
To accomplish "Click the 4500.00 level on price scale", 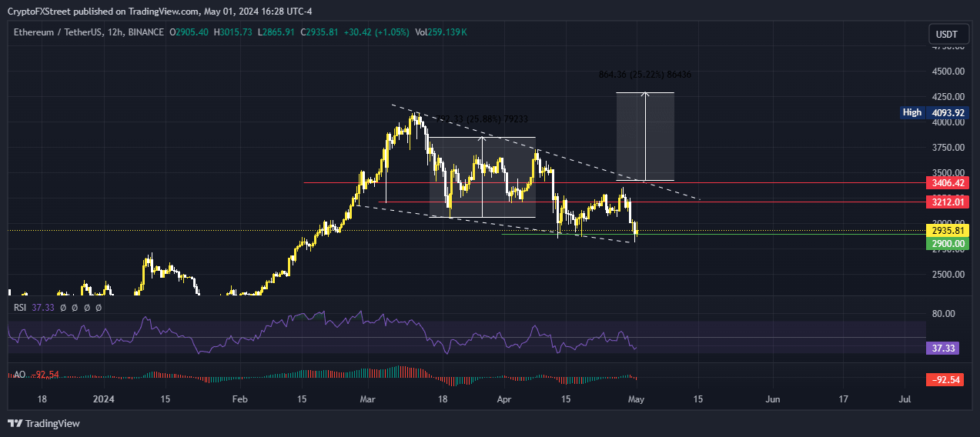I will pyautogui.click(x=948, y=72).
